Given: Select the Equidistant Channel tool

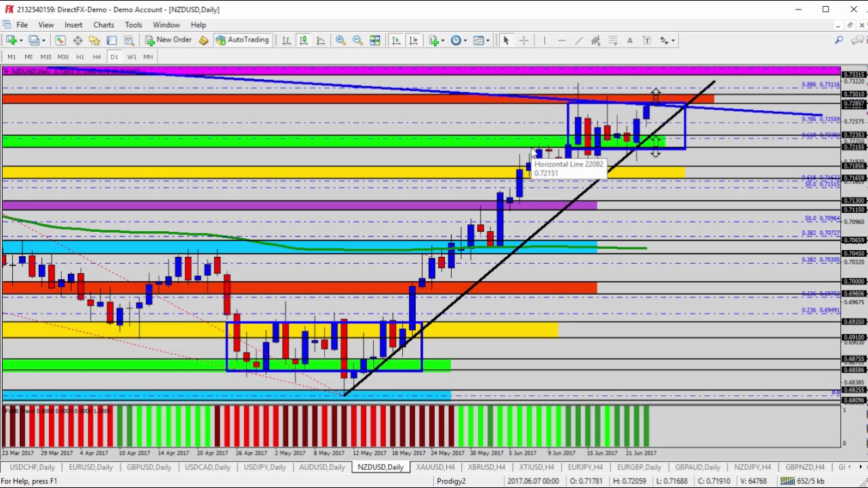Looking at the screenshot, I should [x=595, y=41].
